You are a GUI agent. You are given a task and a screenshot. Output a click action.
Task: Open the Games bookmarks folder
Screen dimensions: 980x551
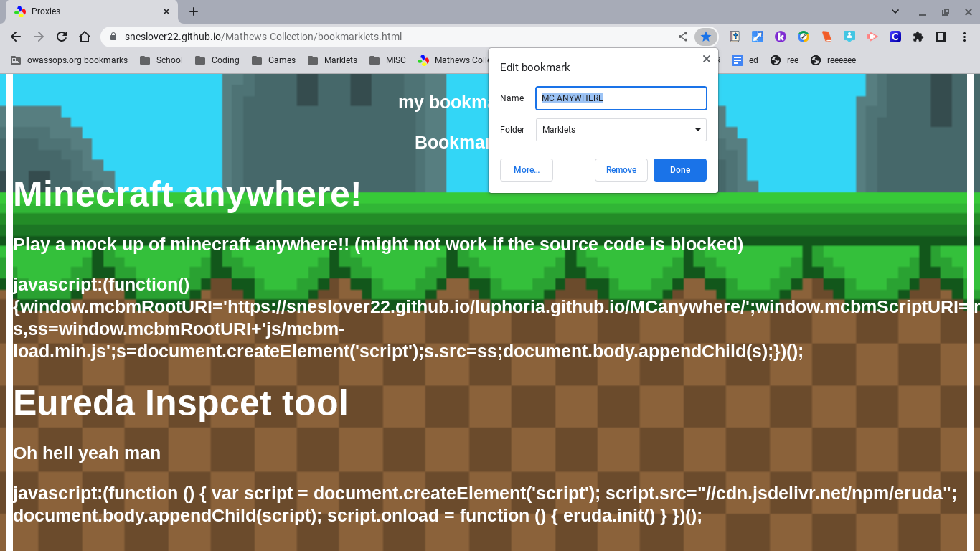(273, 60)
